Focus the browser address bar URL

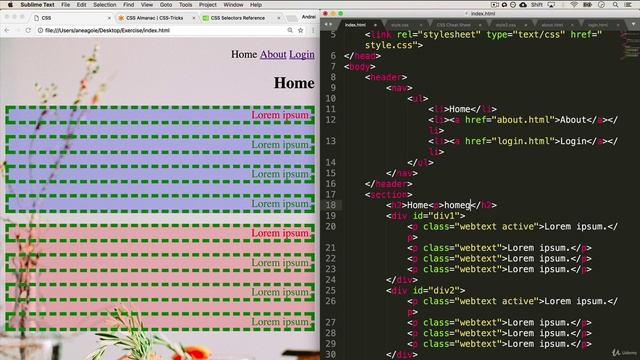[x=107, y=30]
